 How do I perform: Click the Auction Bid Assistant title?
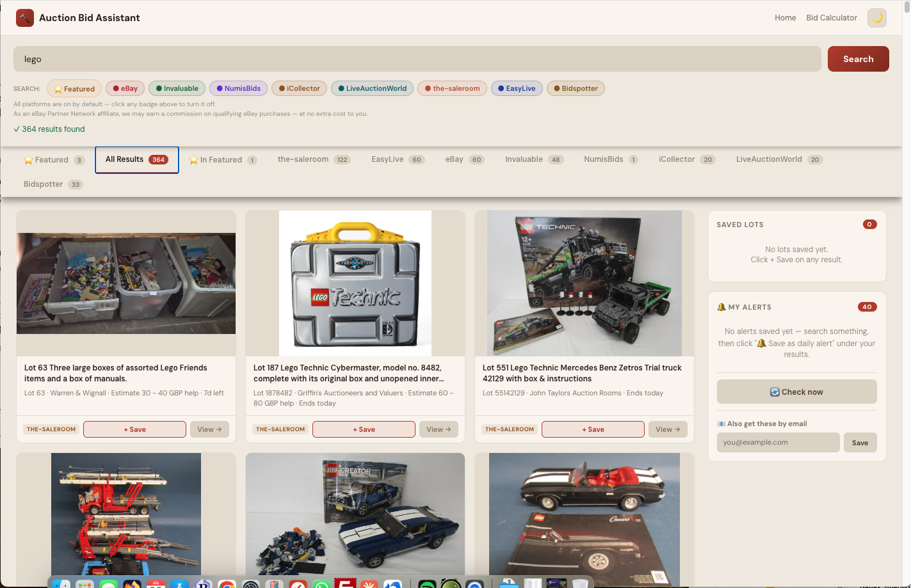coord(90,18)
